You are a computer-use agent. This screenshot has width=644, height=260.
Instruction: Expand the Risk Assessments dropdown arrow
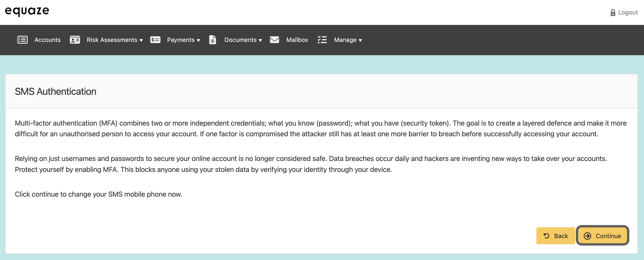[141, 40]
